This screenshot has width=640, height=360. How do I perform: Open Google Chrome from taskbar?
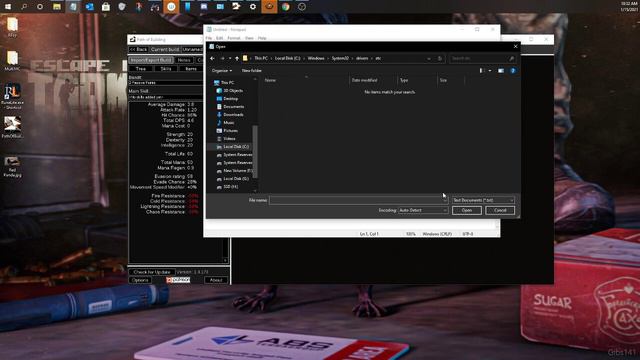286,7
